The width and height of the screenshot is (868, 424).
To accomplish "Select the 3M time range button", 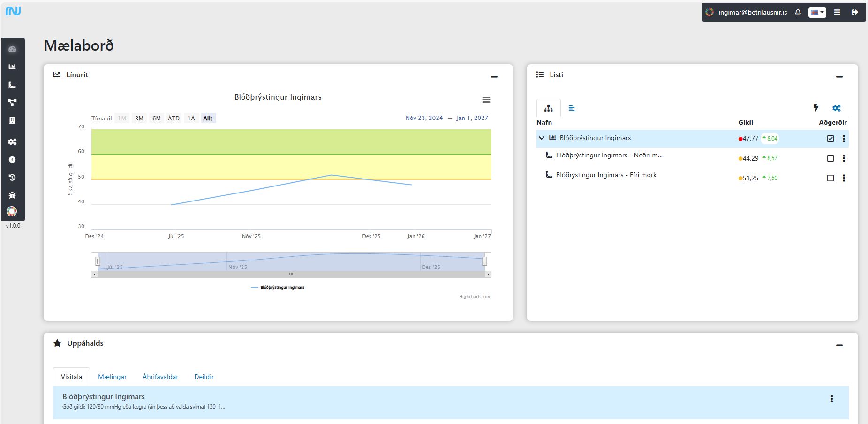I will (x=139, y=119).
